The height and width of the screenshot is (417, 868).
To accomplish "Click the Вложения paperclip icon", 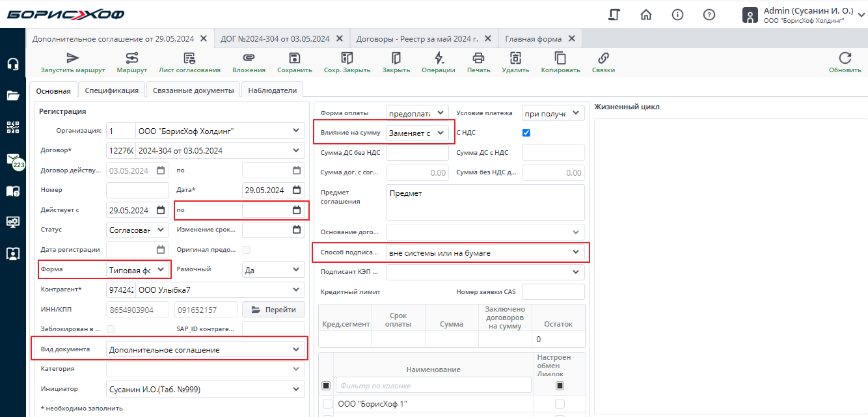I will (249, 59).
